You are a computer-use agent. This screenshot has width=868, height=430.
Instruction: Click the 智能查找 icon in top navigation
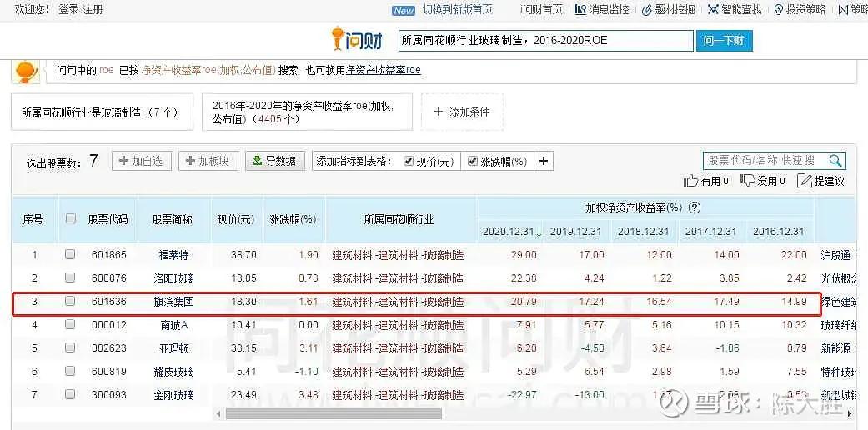click(x=713, y=9)
